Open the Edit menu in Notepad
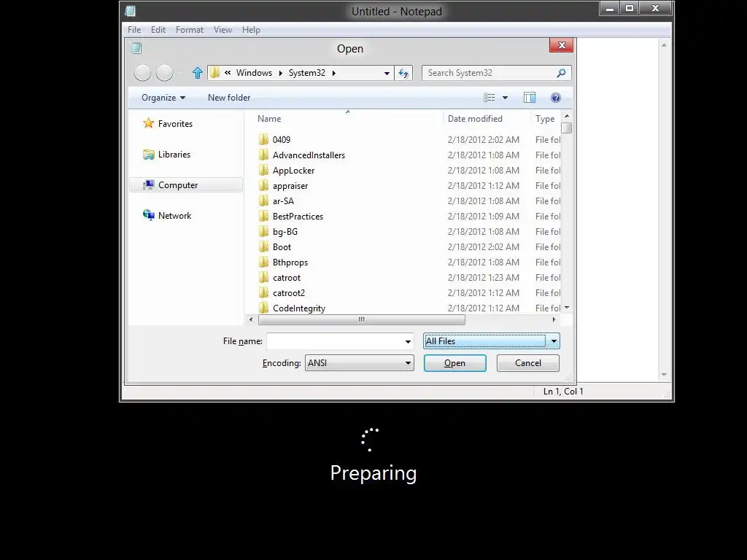The image size is (747, 560). [x=158, y=29]
